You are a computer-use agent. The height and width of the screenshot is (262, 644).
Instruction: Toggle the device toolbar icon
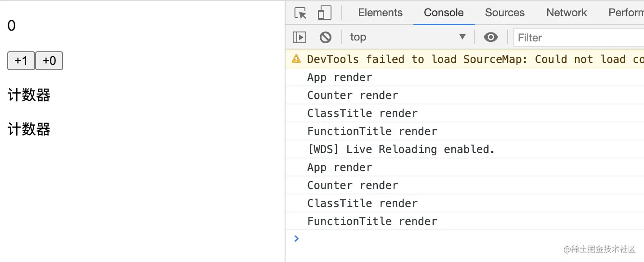[324, 13]
